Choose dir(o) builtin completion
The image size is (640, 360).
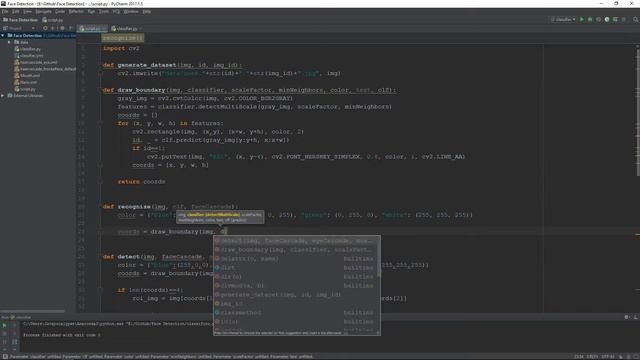(297, 277)
